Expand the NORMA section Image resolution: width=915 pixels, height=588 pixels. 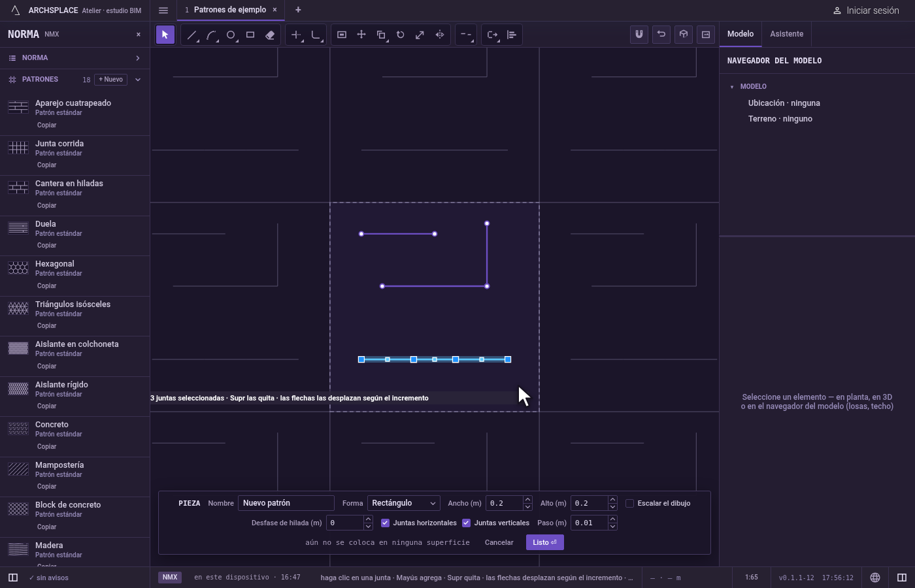tap(75, 58)
